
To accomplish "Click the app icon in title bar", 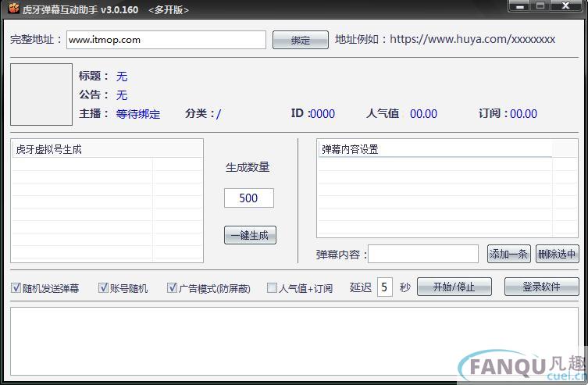I will (x=13, y=8).
